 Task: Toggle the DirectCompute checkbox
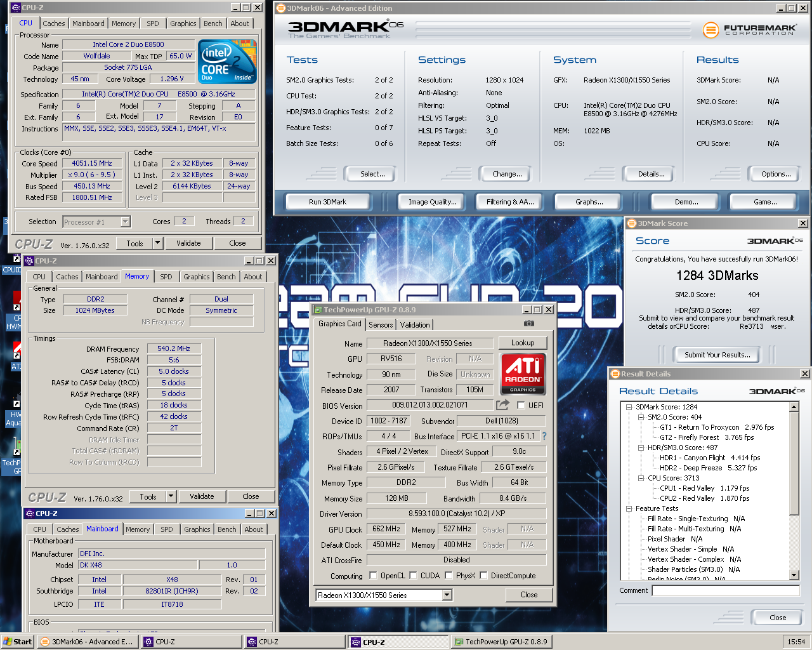(483, 576)
